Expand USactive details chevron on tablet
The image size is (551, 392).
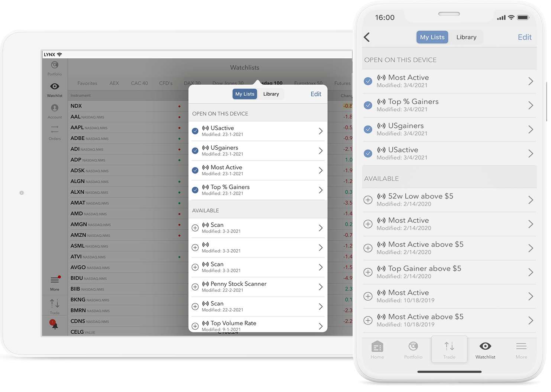point(321,131)
